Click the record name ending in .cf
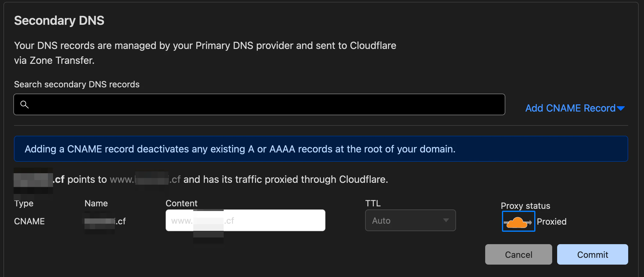Viewport: 644px width, 277px height. (105, 221)
